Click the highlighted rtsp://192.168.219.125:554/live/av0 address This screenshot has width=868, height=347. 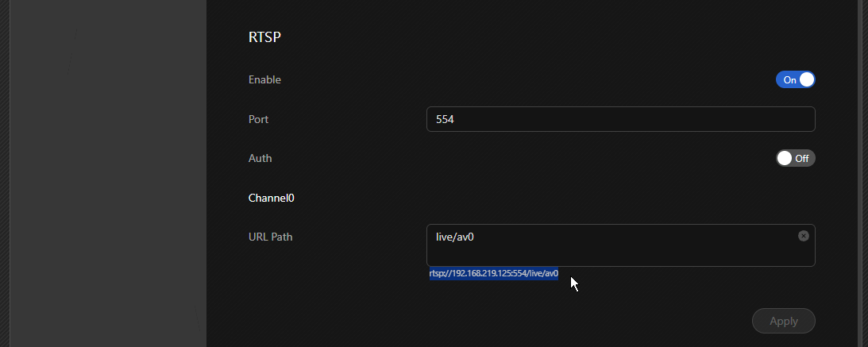tap(494, 273)
